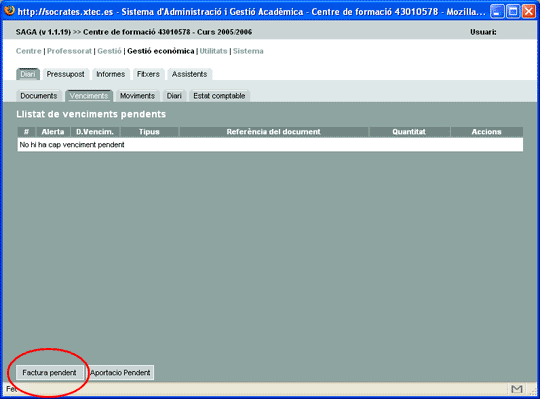Image resolution: width=540 pixels, height=399 pixels.
Task: Click the Tipus column header
Action: (149, 132)
